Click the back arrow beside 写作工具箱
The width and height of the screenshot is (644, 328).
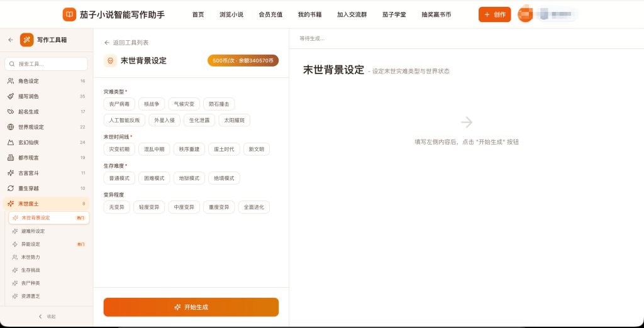[11, 40]
